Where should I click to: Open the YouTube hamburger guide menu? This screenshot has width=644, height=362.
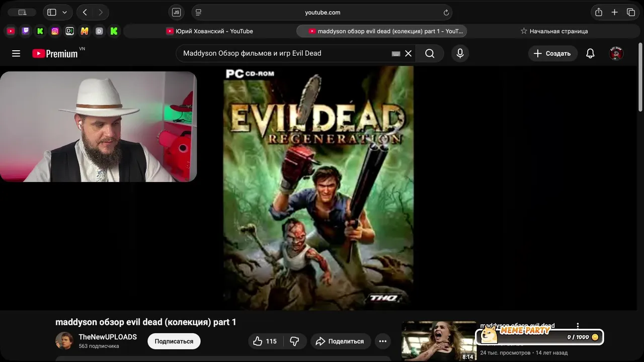(16, 53)
